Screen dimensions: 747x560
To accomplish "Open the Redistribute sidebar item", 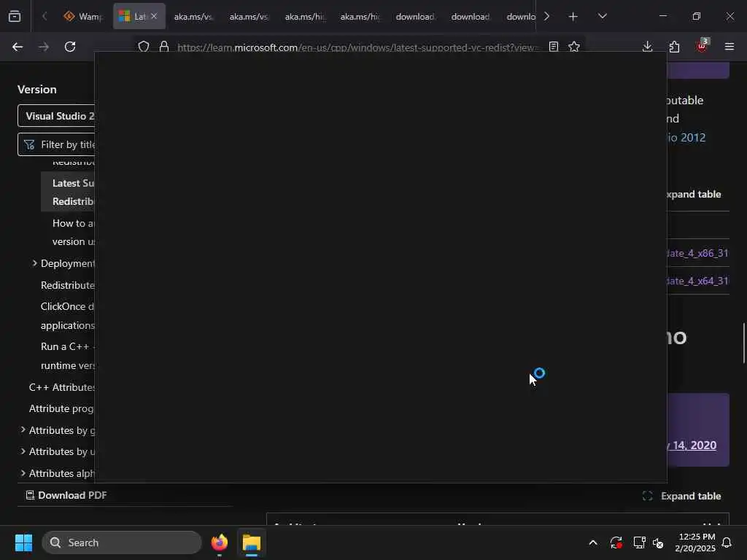I will tap(68, 285).
